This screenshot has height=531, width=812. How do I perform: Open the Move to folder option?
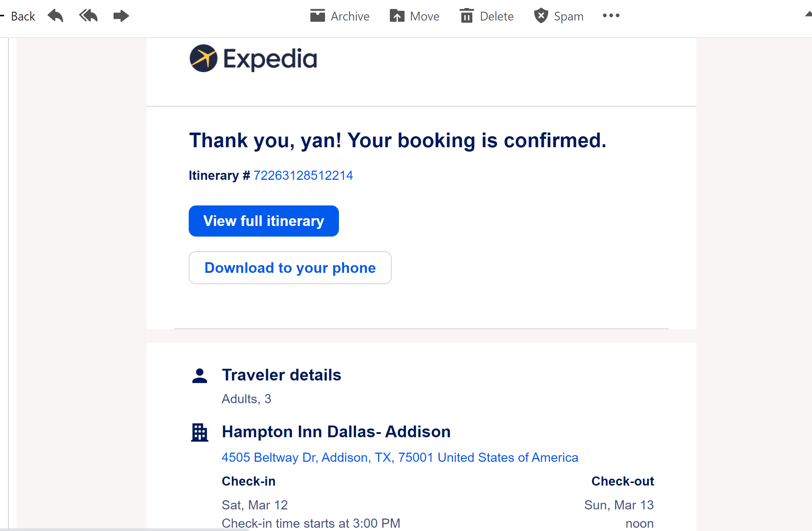tap(414, 16)
